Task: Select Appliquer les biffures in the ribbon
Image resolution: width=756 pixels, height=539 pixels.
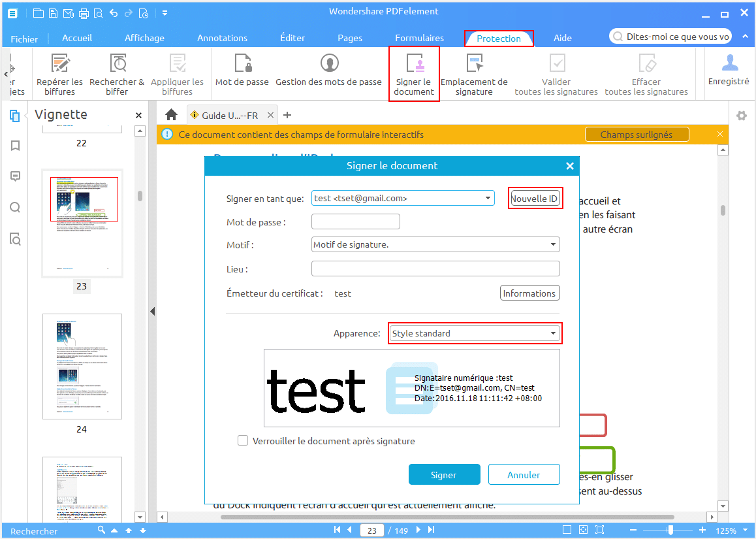Action: (x=177, y=74)
